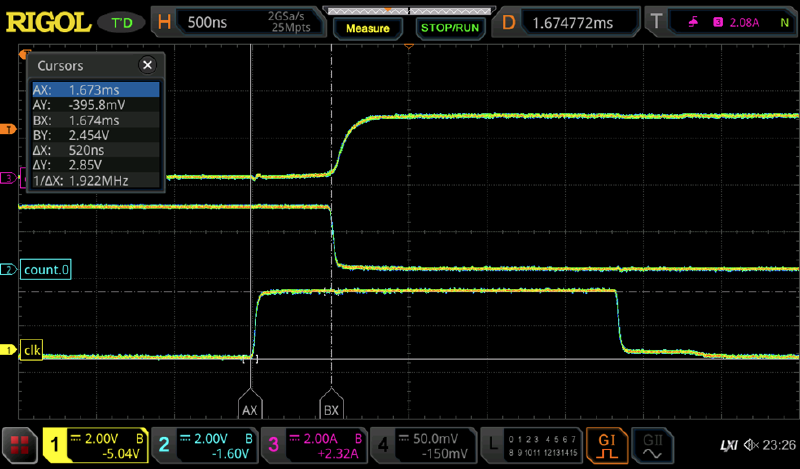
Task: Open the function navigation menu icon
Action: coord(18,443)
